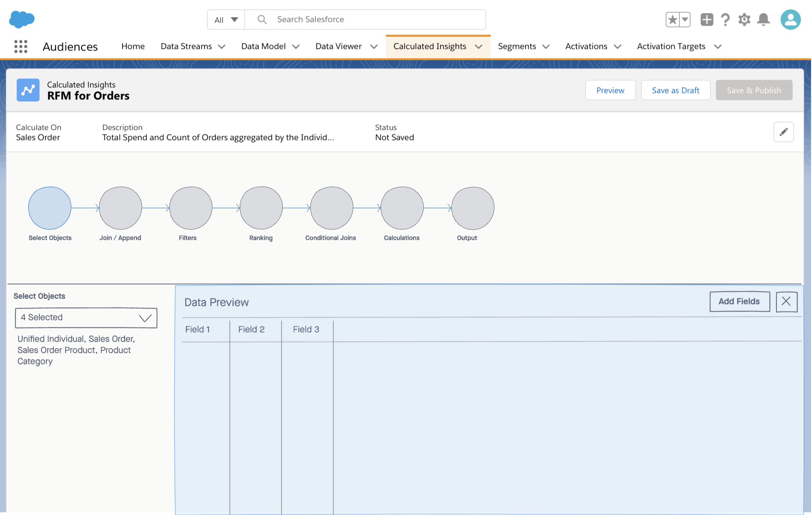Image resolution: width=812 pixels, height=515 pixels.
Task: Click the Favorites star icon
Action: tap(672, 20)
